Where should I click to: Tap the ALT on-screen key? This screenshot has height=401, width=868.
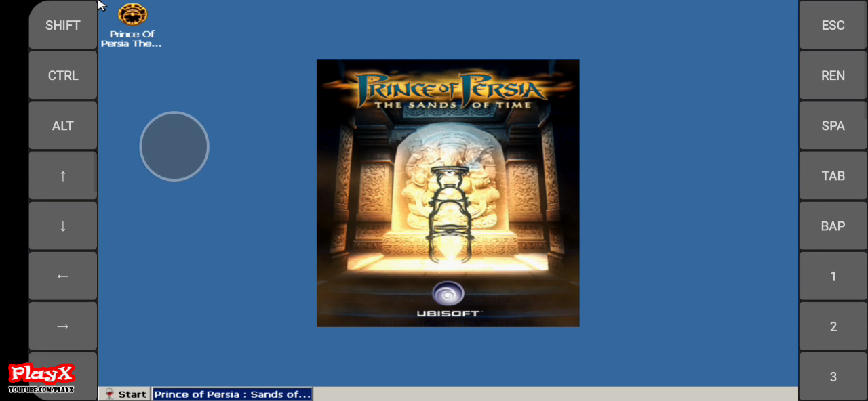pyautogui.click(x=63, y=125)
